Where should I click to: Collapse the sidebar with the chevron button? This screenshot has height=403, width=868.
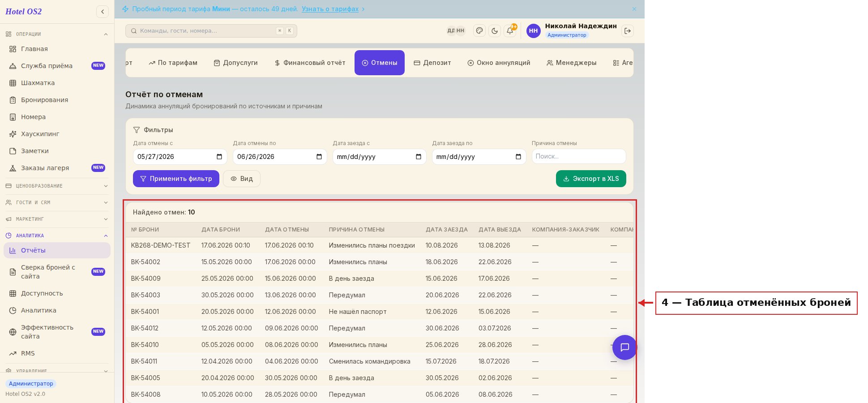pyautogui.click(x=103, y=12)
